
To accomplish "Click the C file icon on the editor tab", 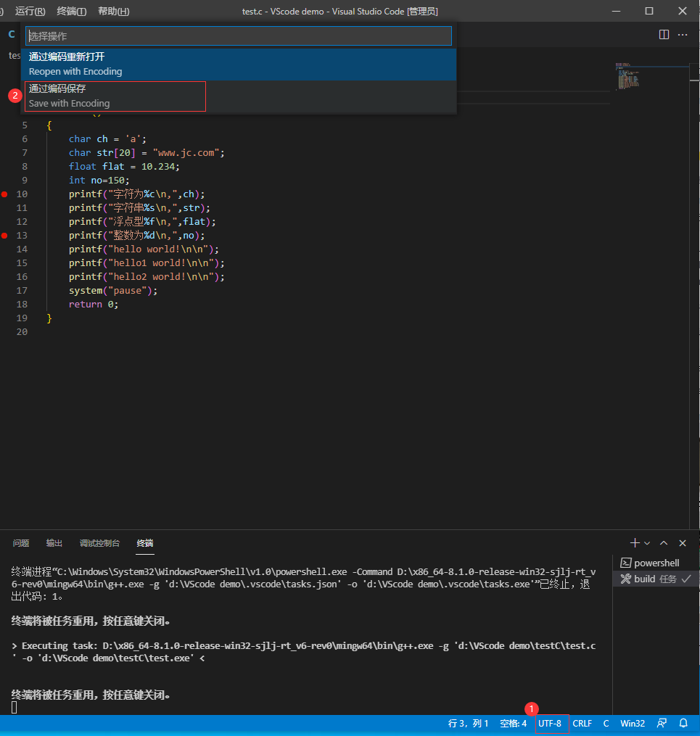I will [12, 34].
